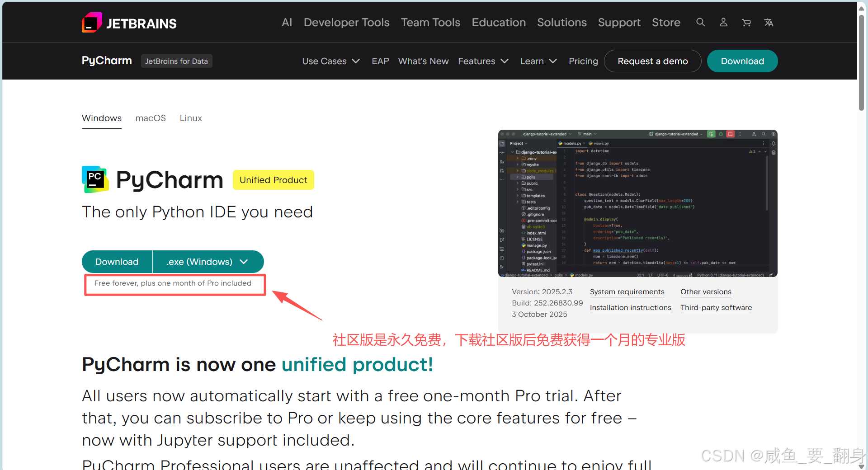Viewport: 868px width, 470px height.
Task: Click the PyCharm IDE screenshot thumbnail
Action: pyautogui.click(x=637, y=203)
